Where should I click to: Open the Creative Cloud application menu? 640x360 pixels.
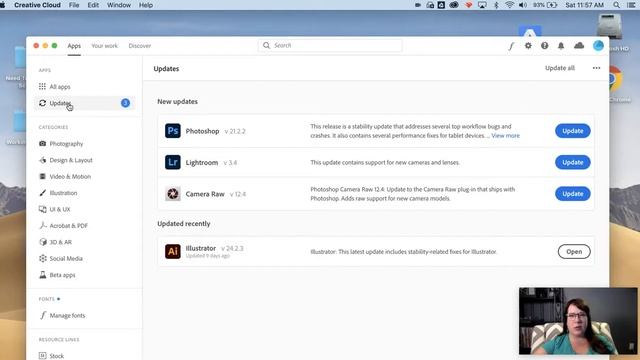pyautogui.click(x=37, y=5)
